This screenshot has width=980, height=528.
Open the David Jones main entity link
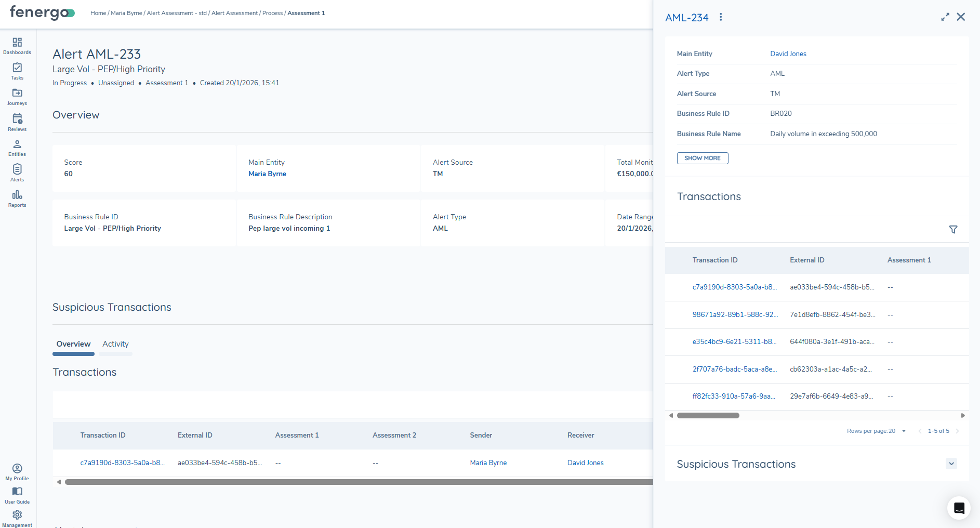point(788,54)
